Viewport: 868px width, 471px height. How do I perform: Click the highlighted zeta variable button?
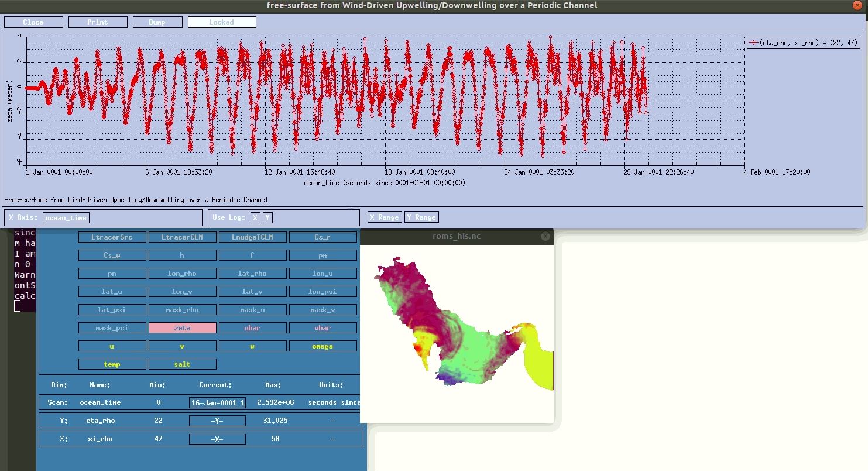click(182, 328)
